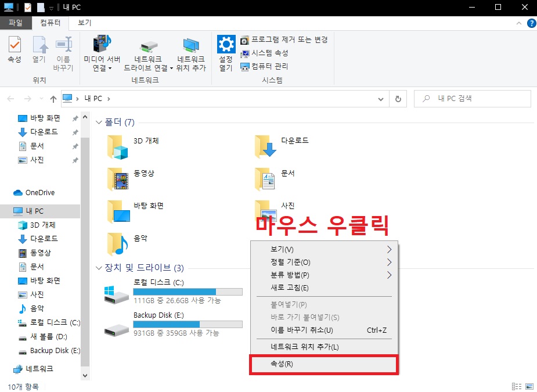Go forward with the forward arrow
The image size is (537, 392).
(x=28, y=99)
